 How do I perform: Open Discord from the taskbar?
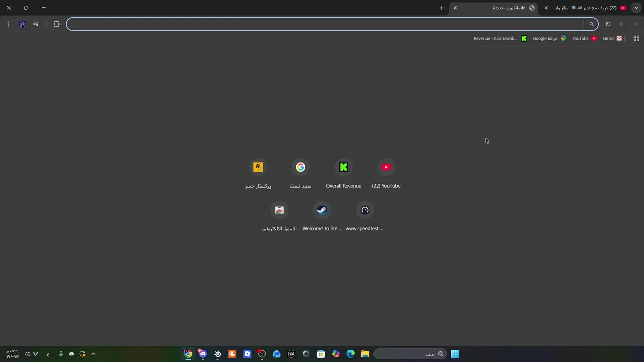[x=203, y=354]
